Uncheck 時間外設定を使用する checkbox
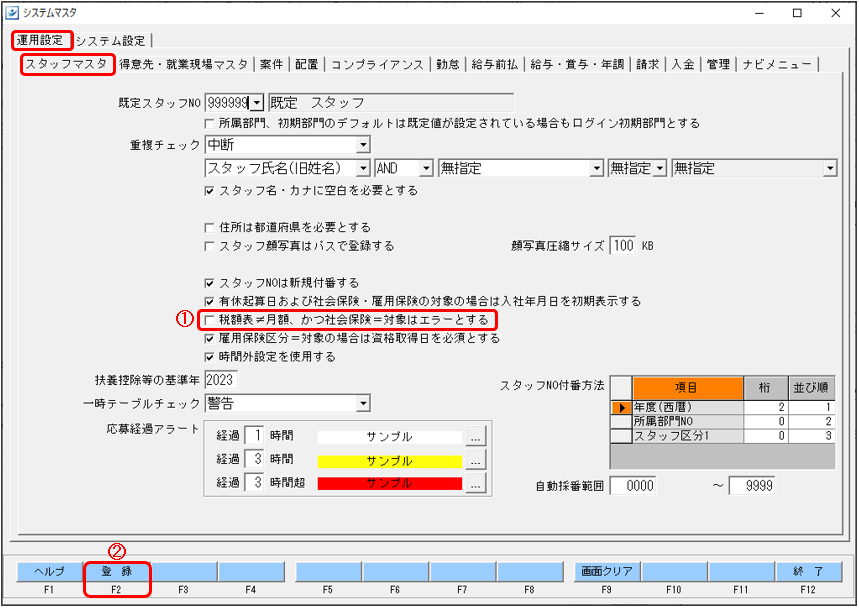The width and height of the screenshot is (859, 608). pyautogui.click(x=209, y=357)
